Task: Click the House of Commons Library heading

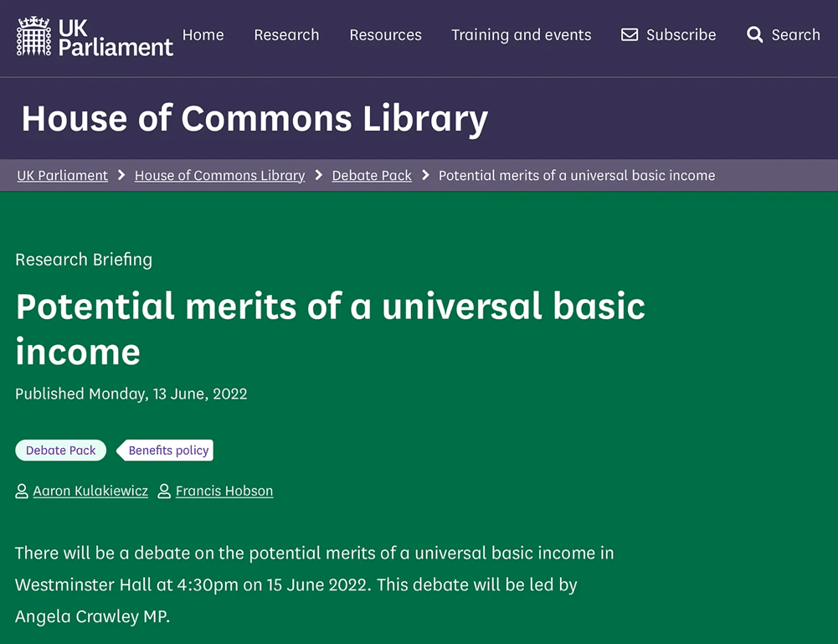Action: pyautogui.click(x=254, y=118)
